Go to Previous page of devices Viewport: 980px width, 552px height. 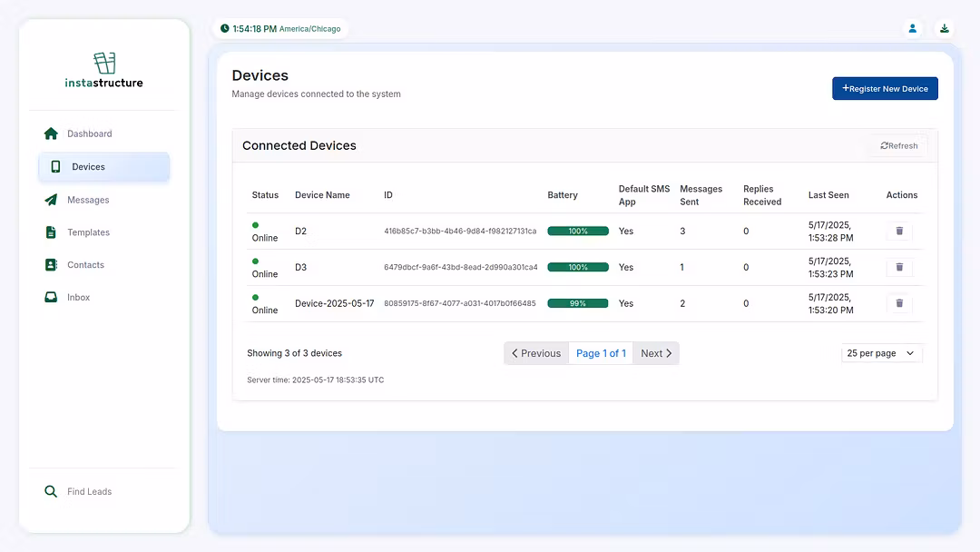536,353
